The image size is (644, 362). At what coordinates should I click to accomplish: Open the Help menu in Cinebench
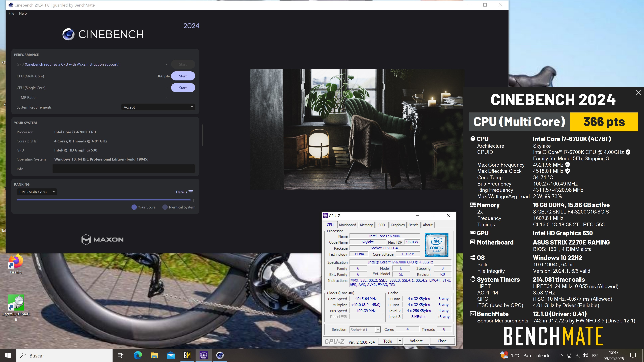pos(23,13)
